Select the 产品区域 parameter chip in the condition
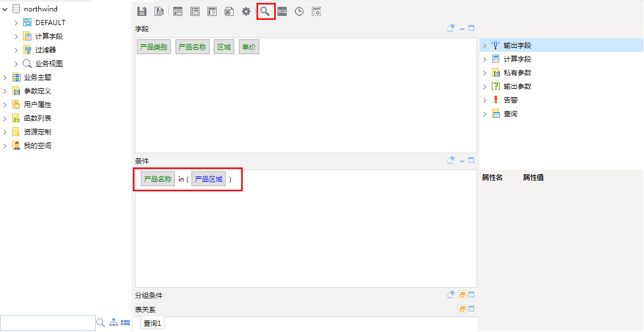This screenshot has height=332, width=644. pos(209,179)
